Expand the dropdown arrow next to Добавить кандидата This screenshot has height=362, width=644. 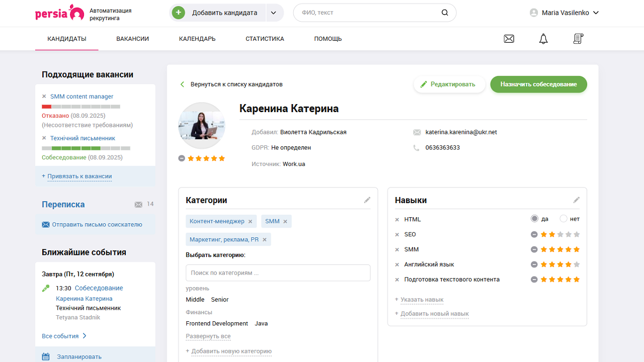pos(274,13)
